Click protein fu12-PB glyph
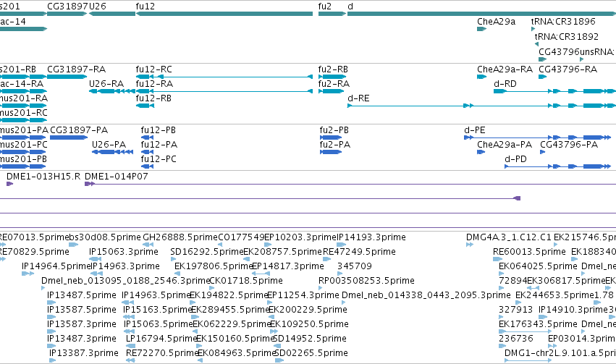616x364 pixels. coord(147,137)
